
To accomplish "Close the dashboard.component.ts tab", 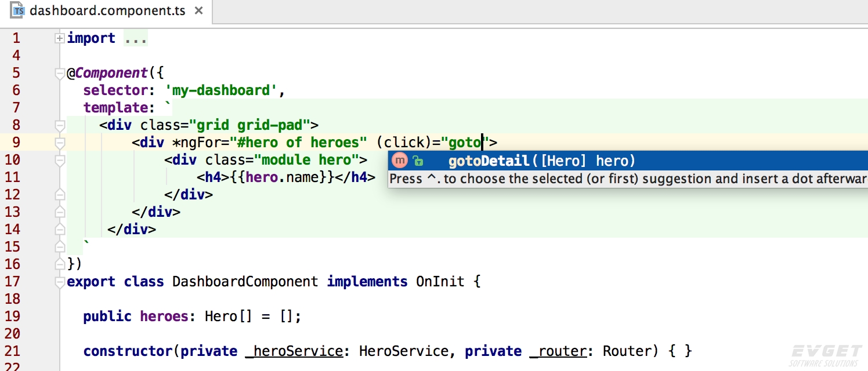I will point(199,10).
